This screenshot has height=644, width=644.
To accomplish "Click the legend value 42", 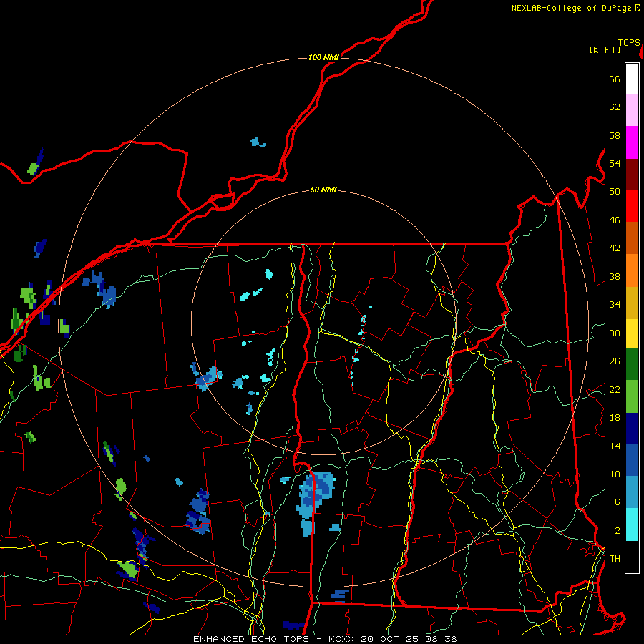I will coord(615,248).
